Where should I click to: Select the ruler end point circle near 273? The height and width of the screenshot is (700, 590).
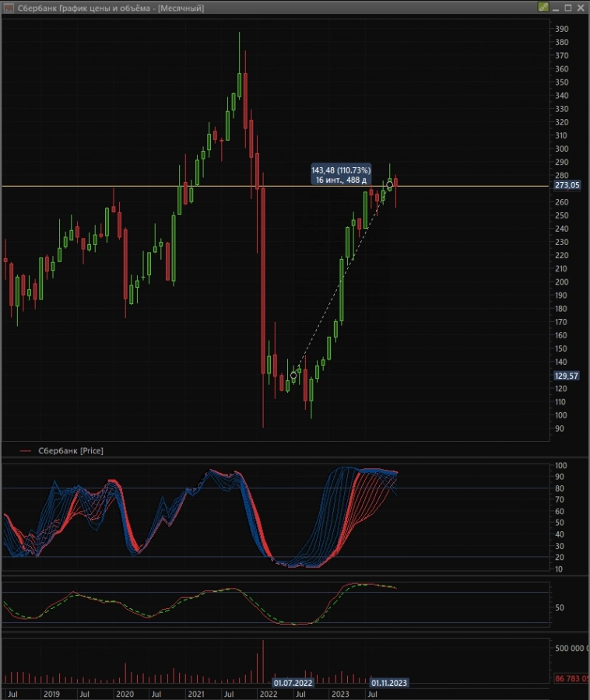point(390,185)
